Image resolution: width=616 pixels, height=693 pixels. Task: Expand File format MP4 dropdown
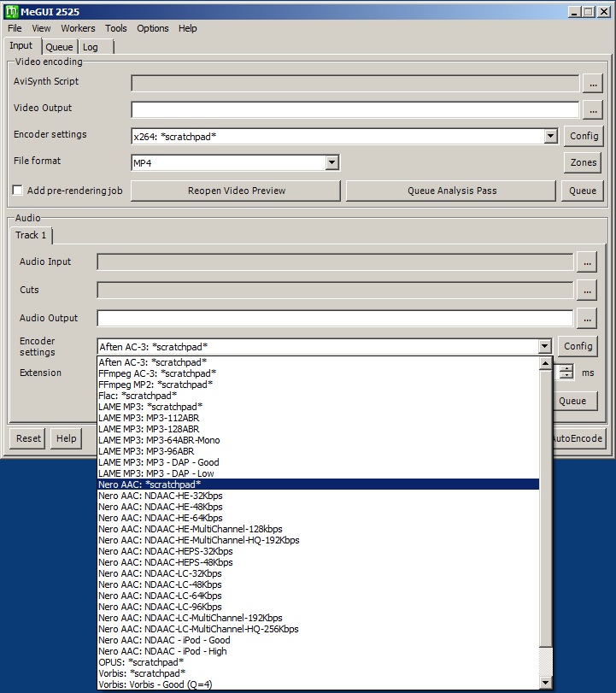click(331, 162)
